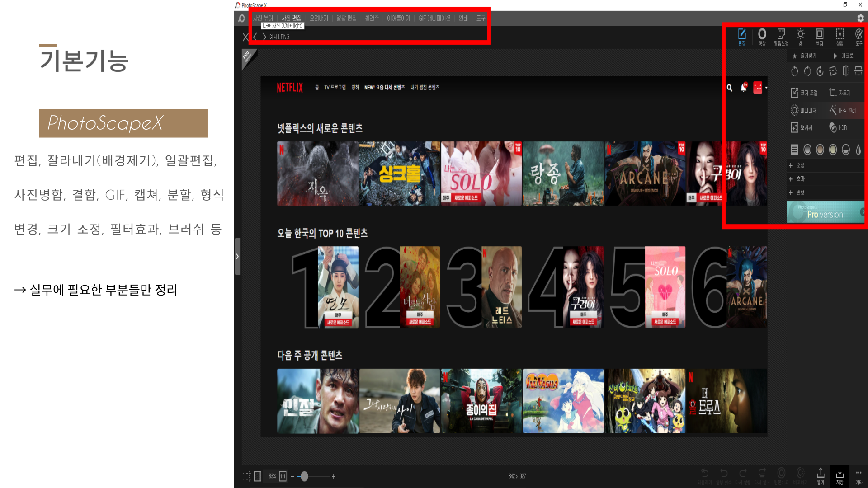Screen dimensions: 868x488
Task: Click the arbitrary rotate icon with dot
Action: pos(820,71)
